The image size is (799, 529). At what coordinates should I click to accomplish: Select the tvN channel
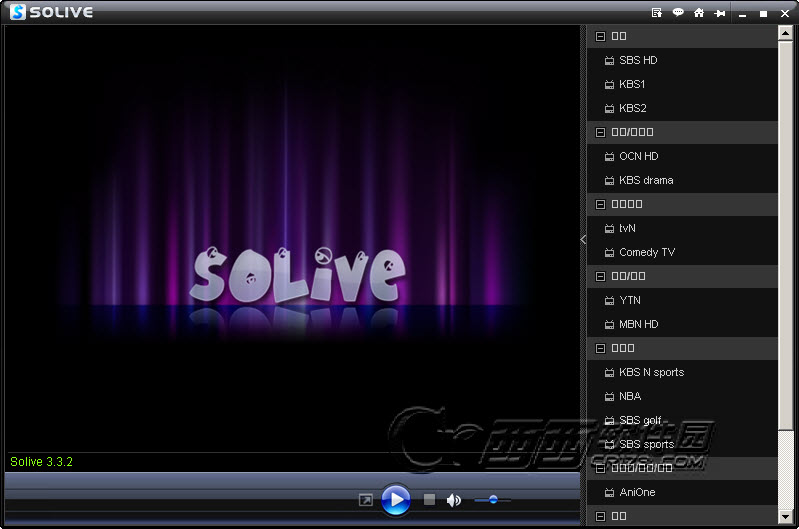coord(682,228)
